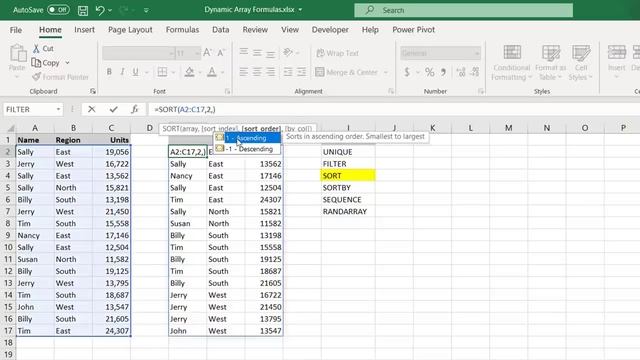Toggle the Wrap Text button
The height and width of the screenshot is (360, 640).
click(x=338, y=53)
